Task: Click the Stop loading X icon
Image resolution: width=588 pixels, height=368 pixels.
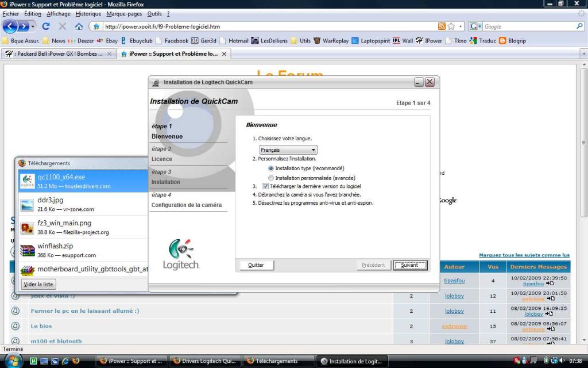Action: click(62, 26)
